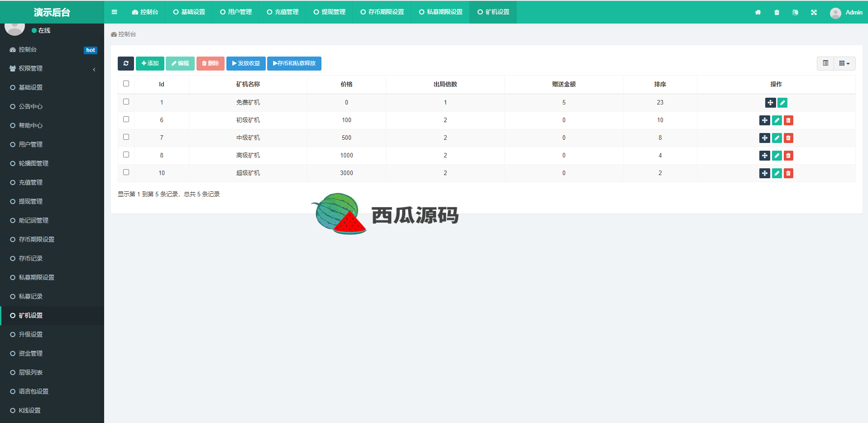
Task: Click the red delete icon for 初级矿机
Action: [x=788, y=120]
